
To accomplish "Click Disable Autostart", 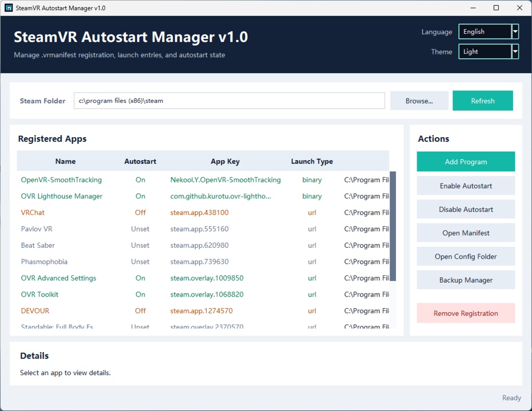I will (x=466, y=209).
